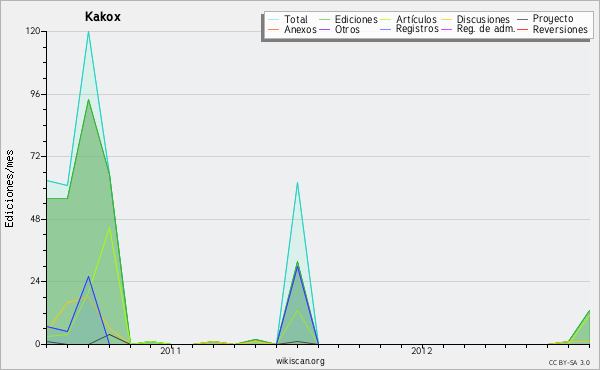This screenshot has height=370, width=600.
Task: Click the purple Otros legend line swatch
Action: [324, 29]
